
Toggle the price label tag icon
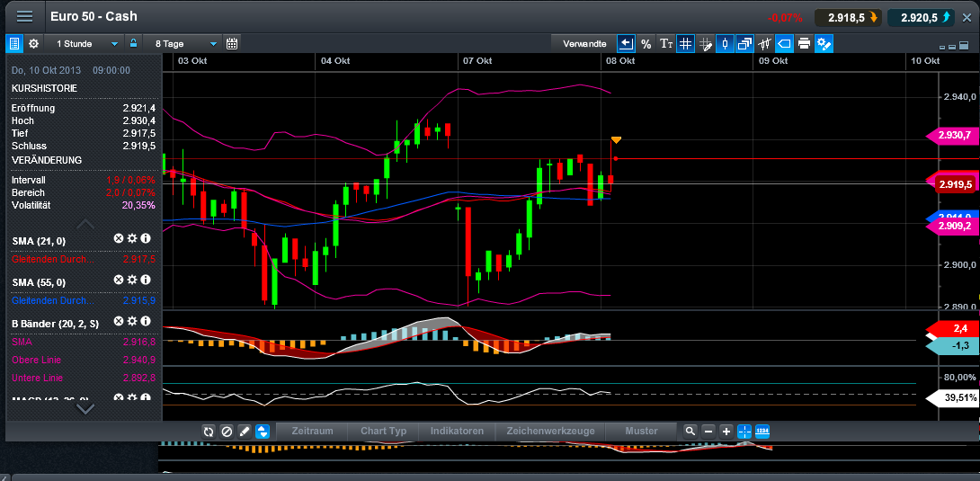[x=784, y=44]
